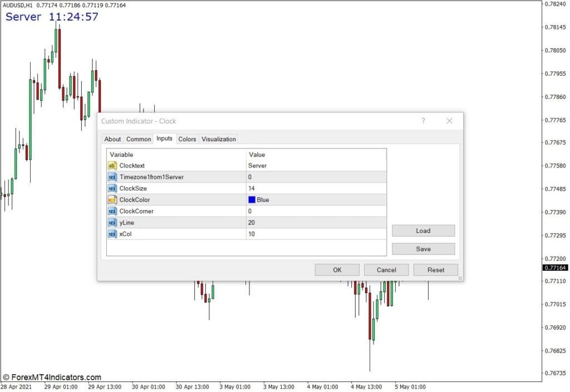The height and width of the screenshot is (392, 570).
Task: Click the ClockSize integer type icon
Action: pos(112,188)
